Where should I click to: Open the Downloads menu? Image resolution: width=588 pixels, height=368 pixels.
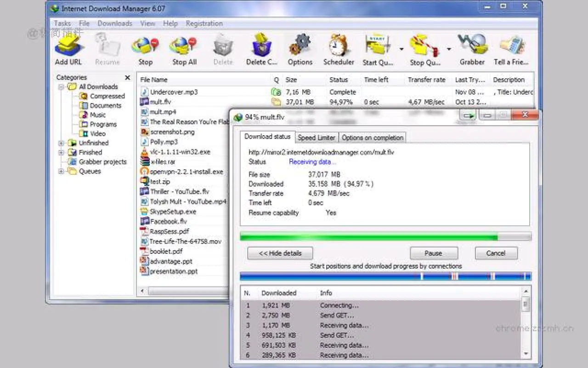(x=114, y=23)
